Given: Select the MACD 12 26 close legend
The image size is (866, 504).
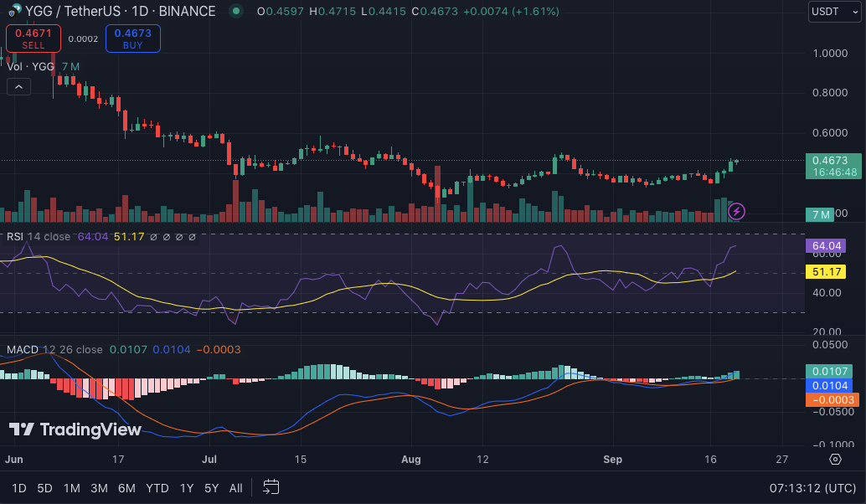Looking at the screenshot, I should 54,349.
